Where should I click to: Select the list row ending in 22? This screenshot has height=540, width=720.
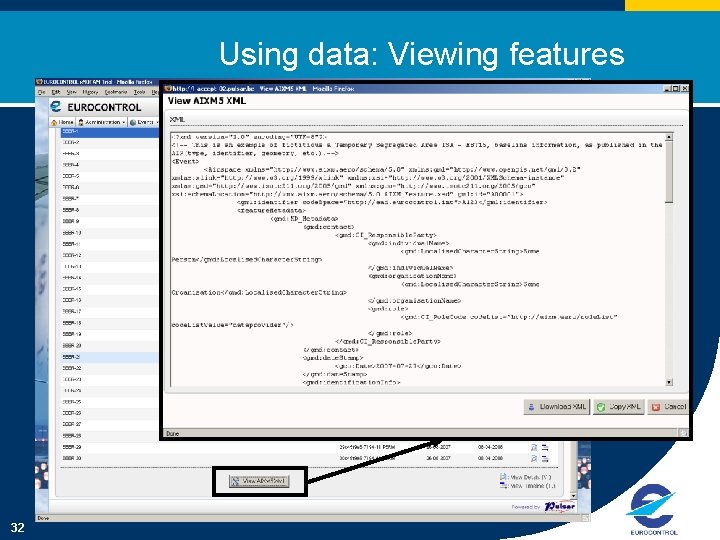(x=110, y=368)
